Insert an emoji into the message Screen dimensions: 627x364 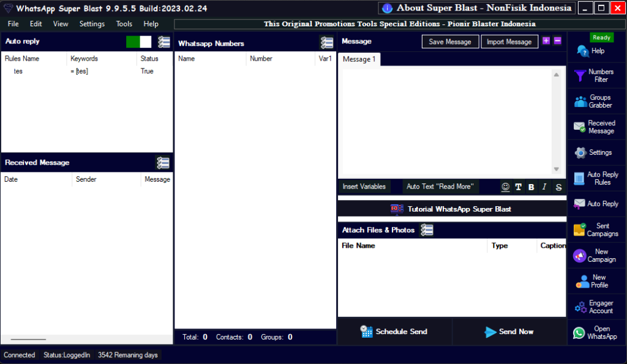pyautogui.click(x=506, y=187)
